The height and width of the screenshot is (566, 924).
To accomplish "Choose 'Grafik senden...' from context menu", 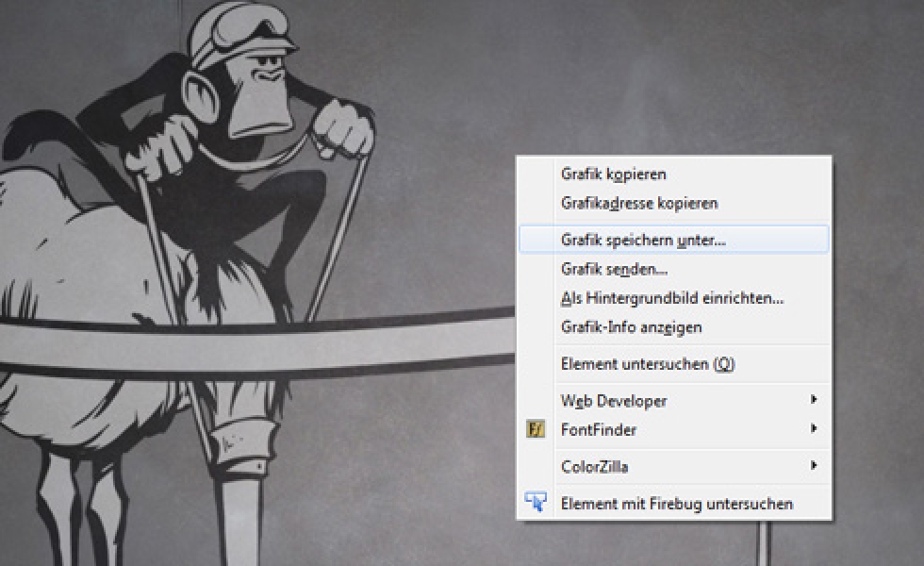I will point(614,269).
